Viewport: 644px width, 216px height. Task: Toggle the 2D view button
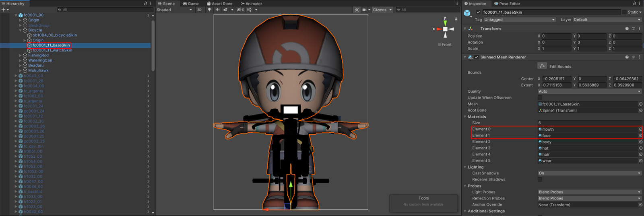pos(199,10)
